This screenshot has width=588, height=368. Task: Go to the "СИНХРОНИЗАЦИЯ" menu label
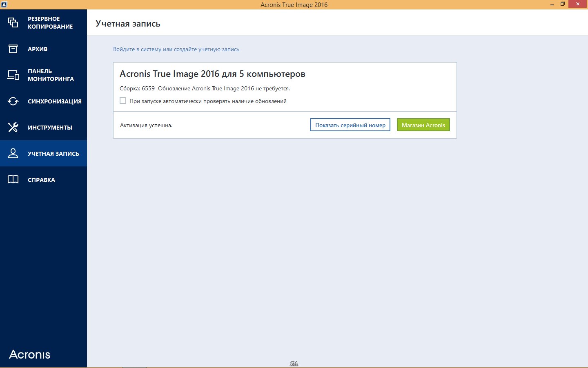pos(54,101)
